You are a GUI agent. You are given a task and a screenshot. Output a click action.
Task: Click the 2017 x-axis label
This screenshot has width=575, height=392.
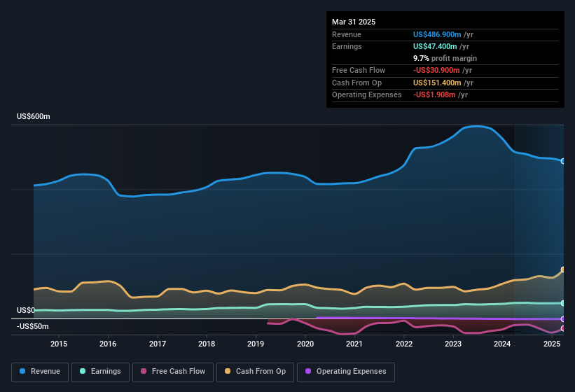pyautogui.click(x=158, y=344)
